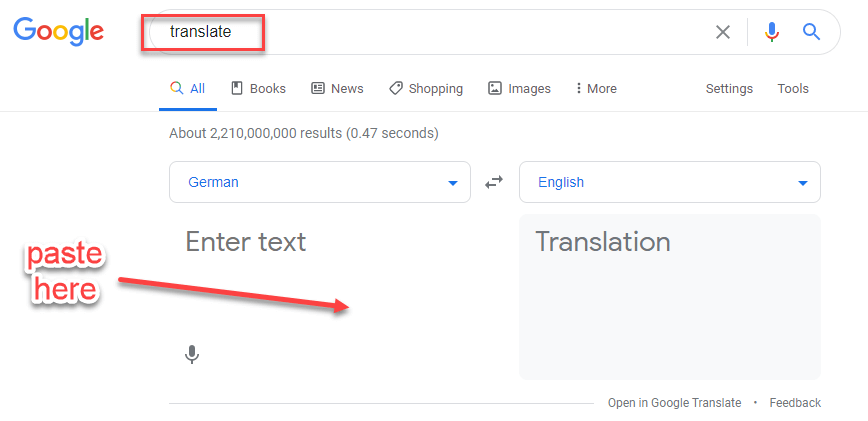Start voice search with the colored microphone
Viewport: 868px width, 421px height.
772,32
